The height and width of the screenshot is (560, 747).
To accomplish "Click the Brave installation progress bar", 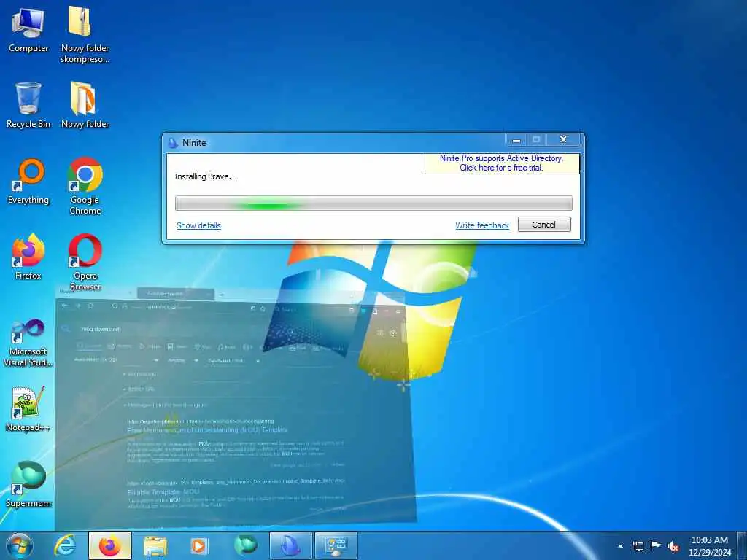I will click(x=373, y=203).
